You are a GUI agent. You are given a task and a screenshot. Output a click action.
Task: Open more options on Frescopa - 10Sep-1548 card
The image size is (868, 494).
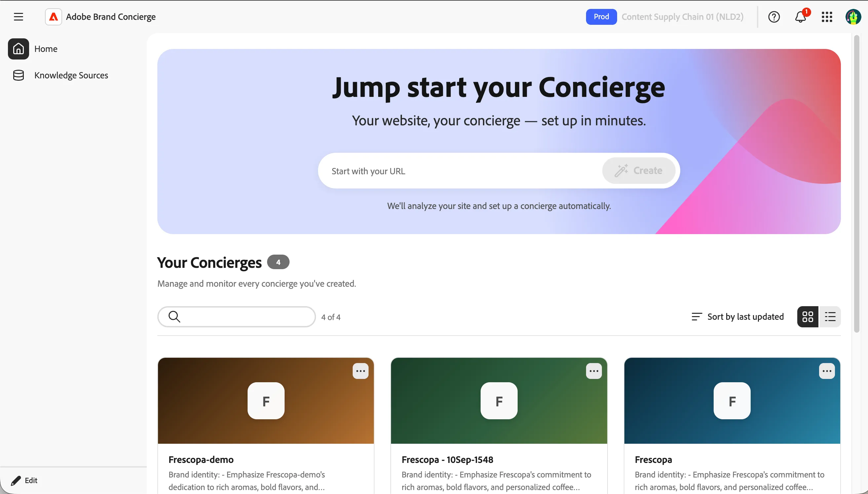tap(594, 371)
